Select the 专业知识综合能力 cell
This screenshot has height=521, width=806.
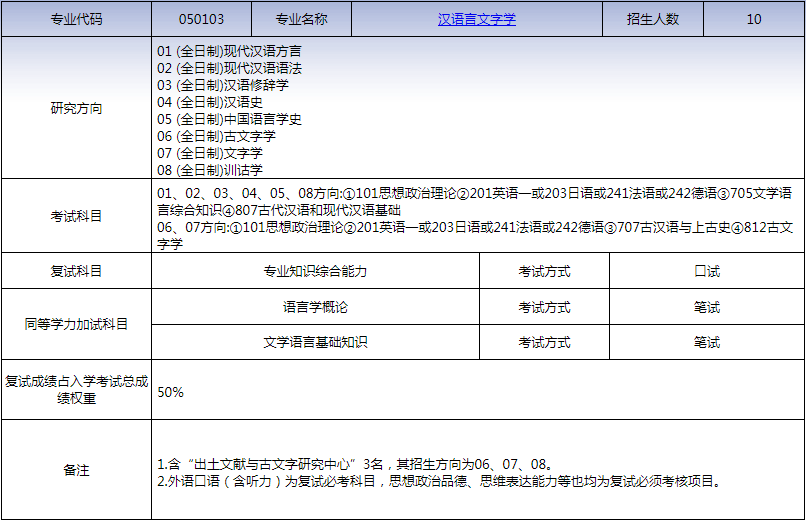tap(315, 271)
